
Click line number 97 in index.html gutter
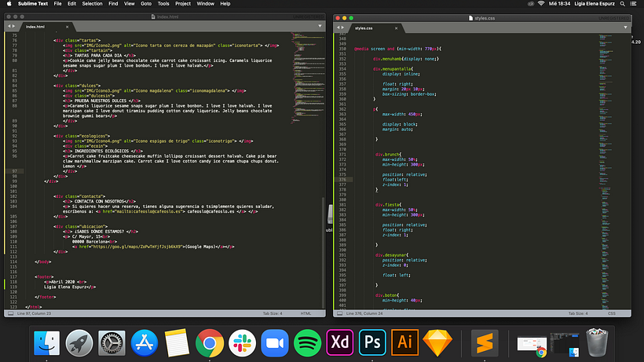(14, 171)
